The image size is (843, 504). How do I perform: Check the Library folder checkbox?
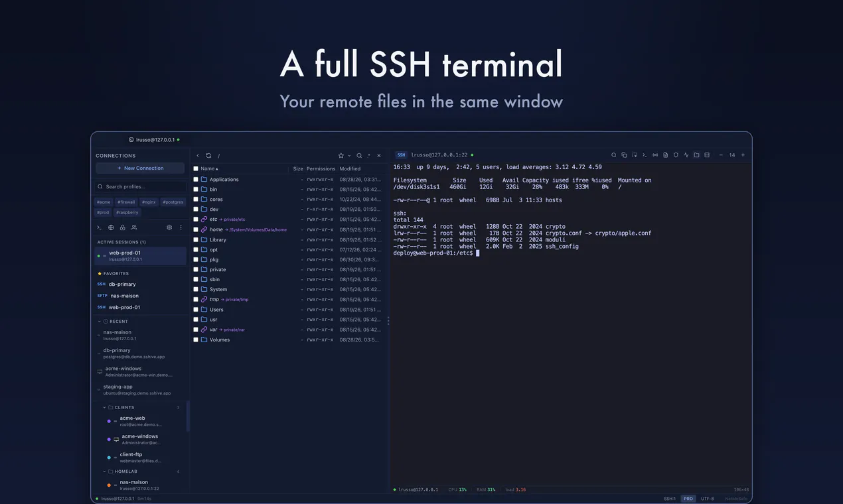click(x=196, y=239)
